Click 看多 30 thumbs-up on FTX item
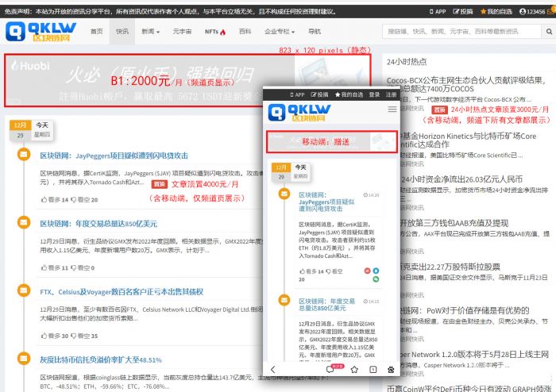Screen dimensions: 556x392 (54, 336)
